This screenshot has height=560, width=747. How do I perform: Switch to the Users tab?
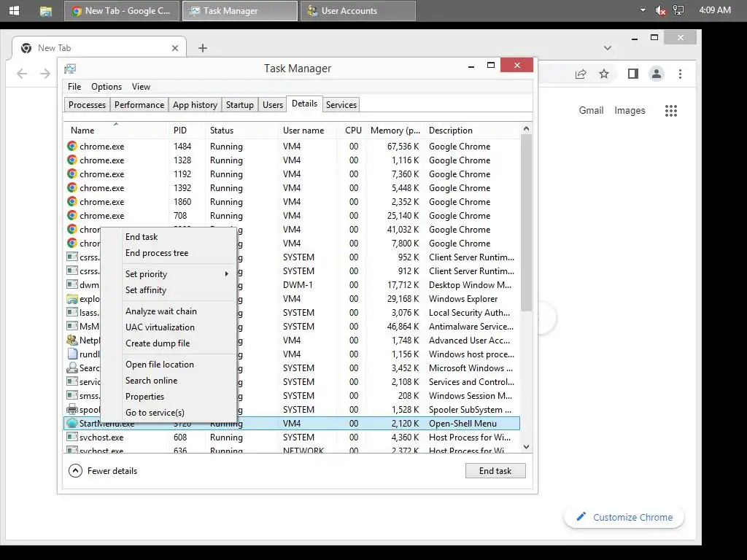[x=273, y=105]
